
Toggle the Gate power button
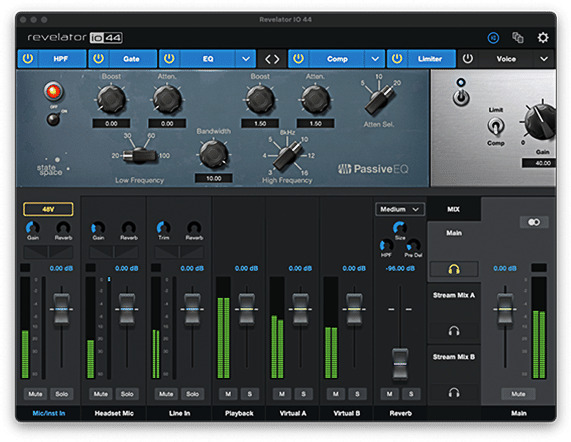pos(98,59)
